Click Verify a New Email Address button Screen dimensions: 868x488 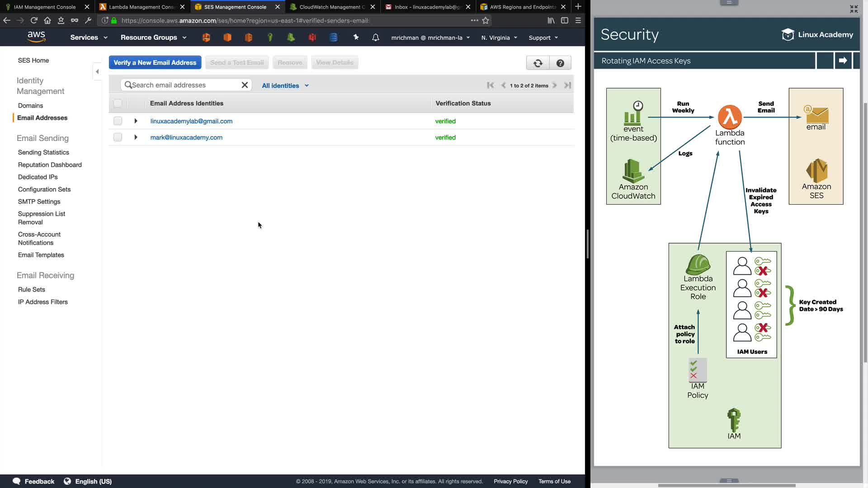pyautogui.click(x=155, y=63)
